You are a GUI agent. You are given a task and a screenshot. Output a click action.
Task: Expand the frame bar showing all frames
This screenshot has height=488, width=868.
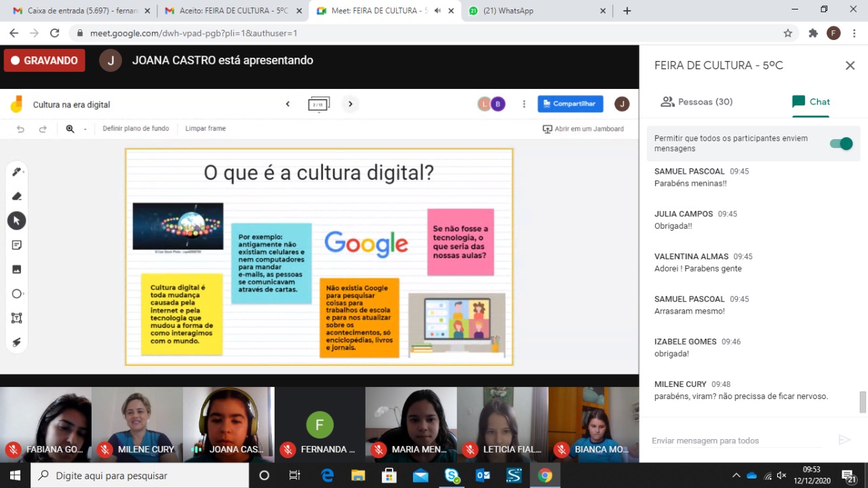pyautogui.click(x=319, y=104)
